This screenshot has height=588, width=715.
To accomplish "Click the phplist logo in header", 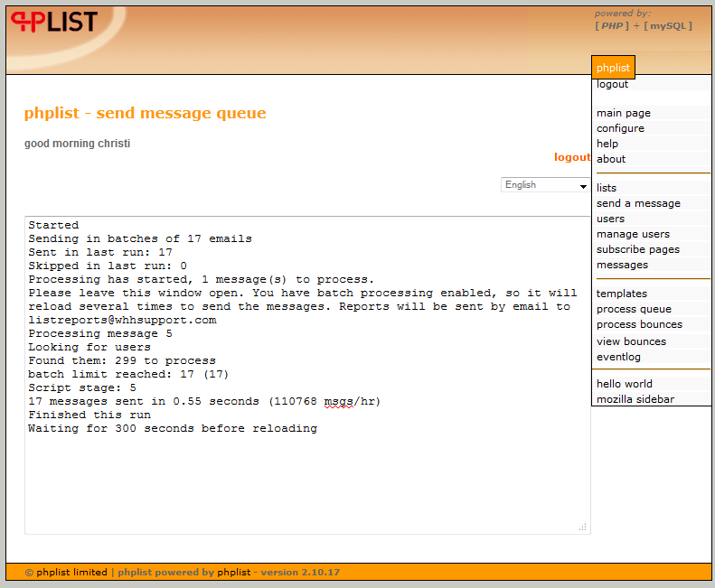I will pos(53,22).
